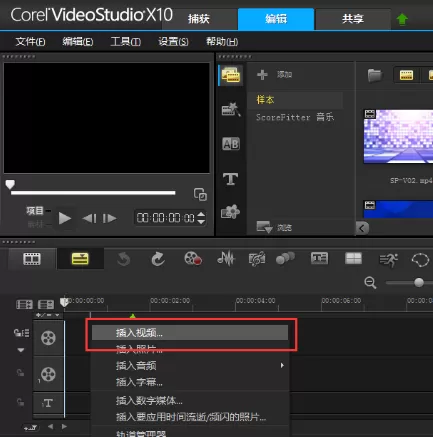This screenshot has width=433, height=437.
Task: Select the blue video clip thumbnail
Action: (398, 209)
